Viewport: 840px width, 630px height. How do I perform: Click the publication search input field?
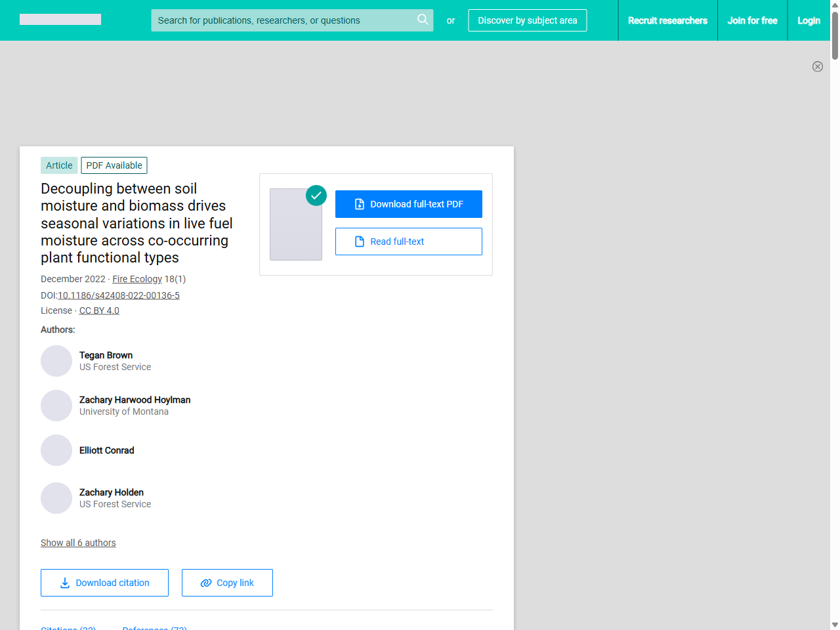[x=282, y=20]
